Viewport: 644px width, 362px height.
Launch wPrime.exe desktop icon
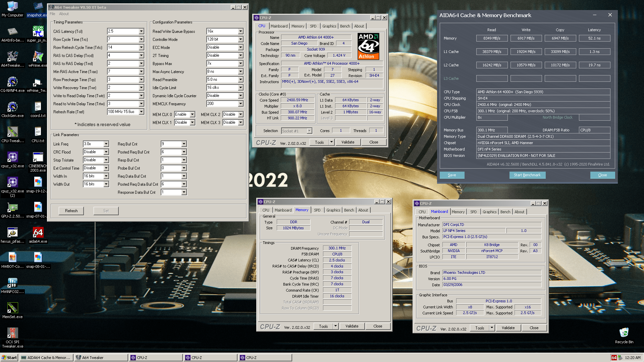click(38, 59)
